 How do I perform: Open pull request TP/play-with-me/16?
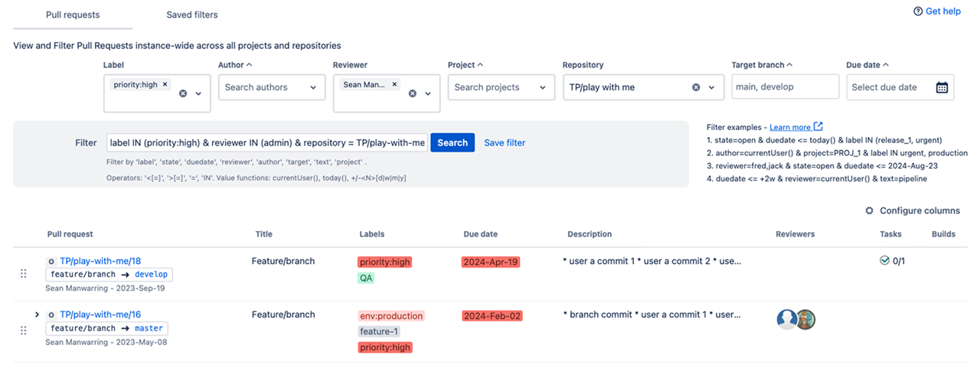click(100, 314)
